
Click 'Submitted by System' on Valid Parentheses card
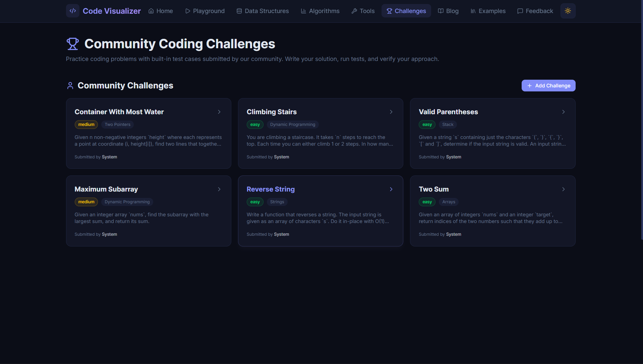[440, 157]
